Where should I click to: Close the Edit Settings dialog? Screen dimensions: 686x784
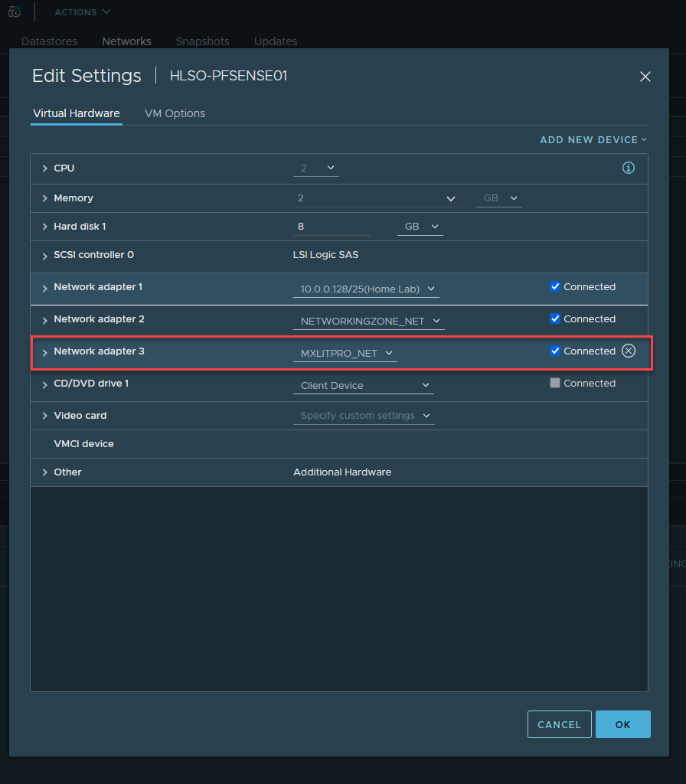(x=645, y=77)
